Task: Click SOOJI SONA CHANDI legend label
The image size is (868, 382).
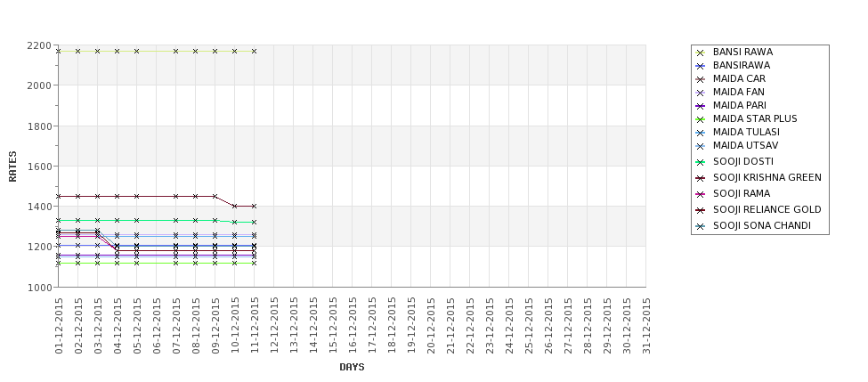Action: (x=762, y=225)
